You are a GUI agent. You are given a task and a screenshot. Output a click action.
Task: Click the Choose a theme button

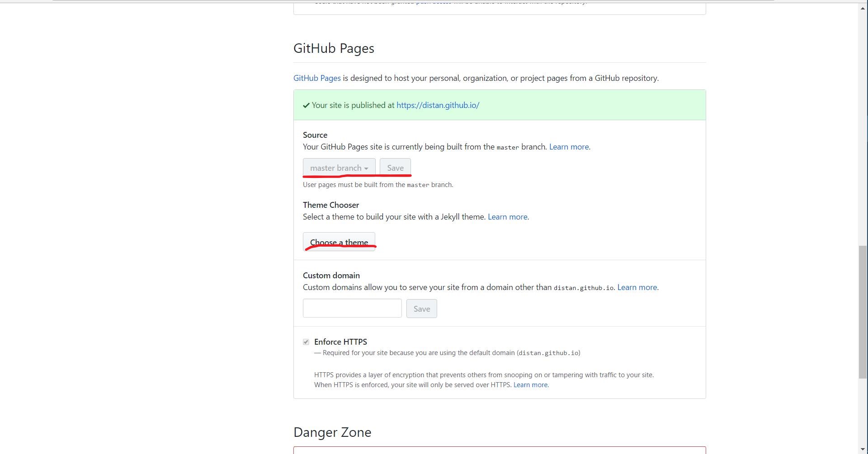click(339, 242)
